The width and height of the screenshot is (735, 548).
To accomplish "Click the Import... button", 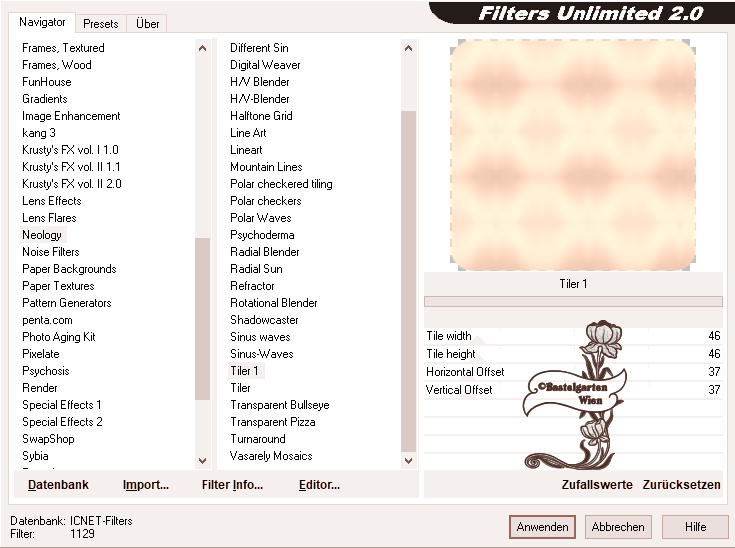I will pos(146,485).
